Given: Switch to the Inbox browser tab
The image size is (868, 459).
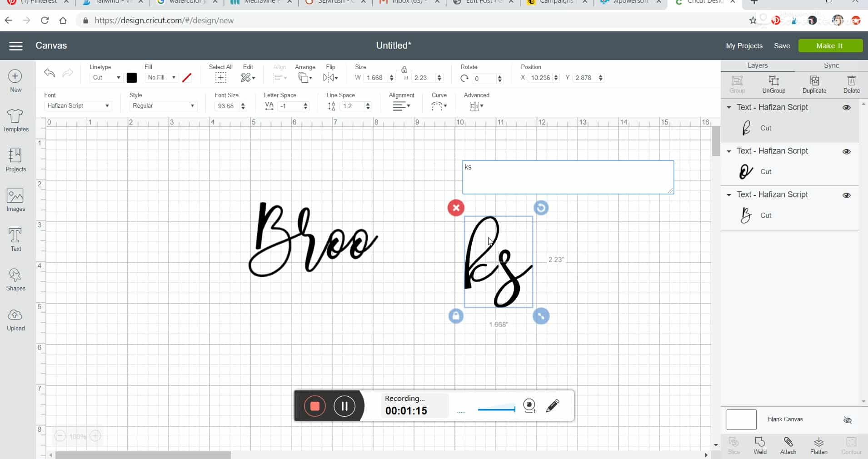Looking at the screenshot, I should (409, 3).
